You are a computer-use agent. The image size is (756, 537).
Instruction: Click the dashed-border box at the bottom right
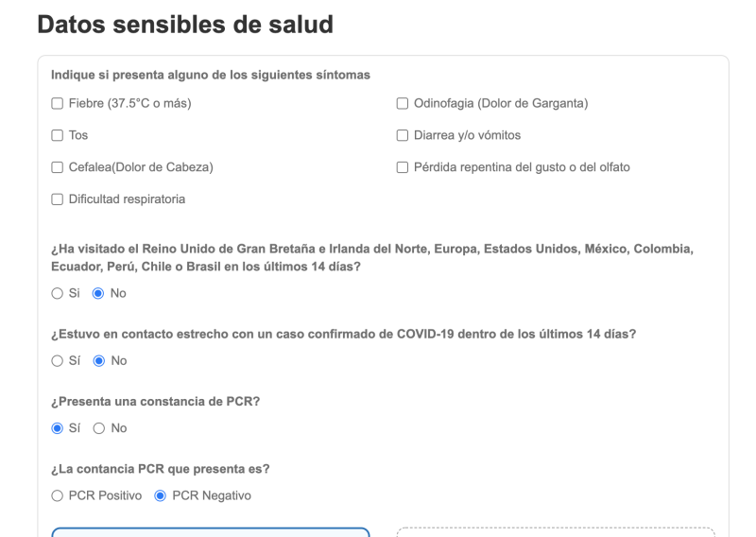pyautogui.click(x=556, y=532)
